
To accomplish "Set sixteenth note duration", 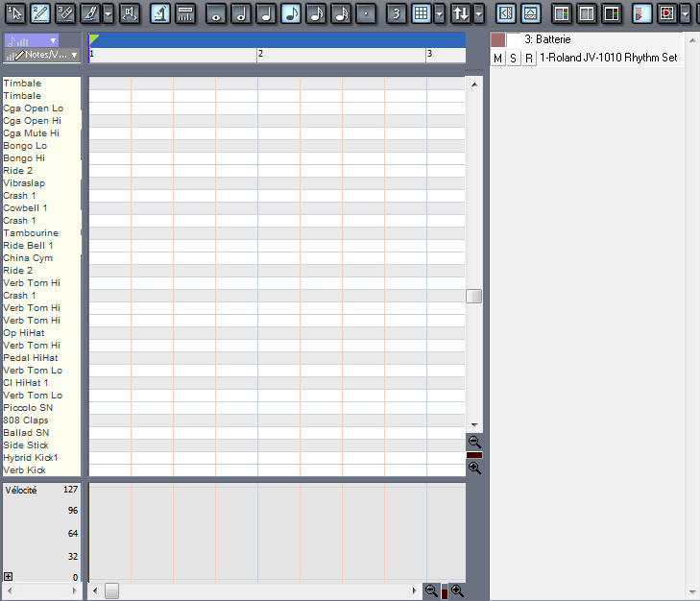I will pos(316,13).
